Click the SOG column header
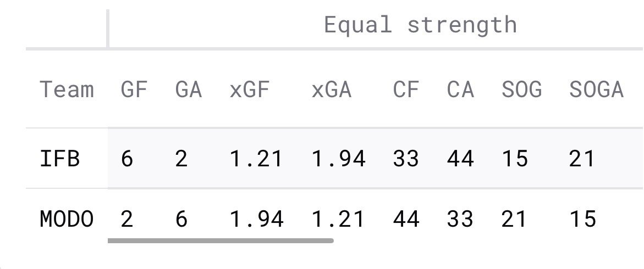The height and width of the screenshot is (269, 644). (521, 89)
